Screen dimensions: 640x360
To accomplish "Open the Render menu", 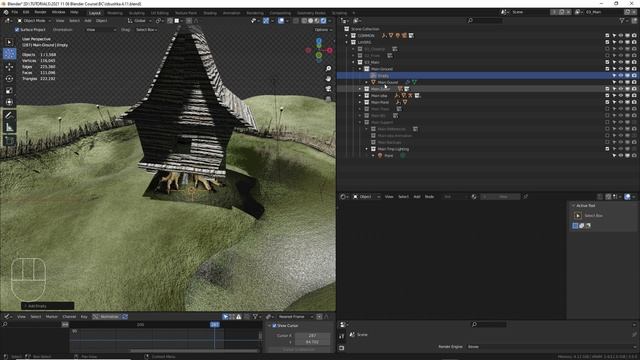I will (40, 12).
